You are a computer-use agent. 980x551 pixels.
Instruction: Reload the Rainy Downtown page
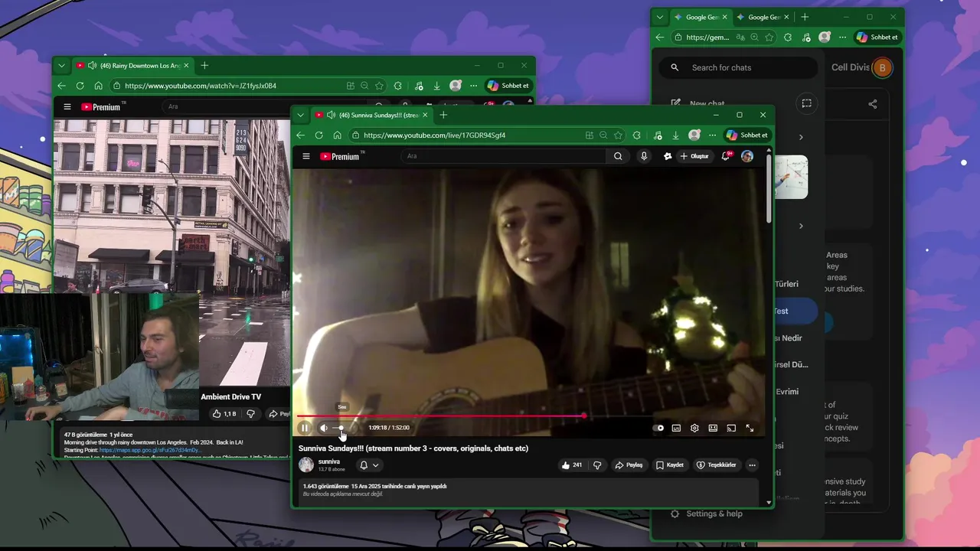click(80, 86)
